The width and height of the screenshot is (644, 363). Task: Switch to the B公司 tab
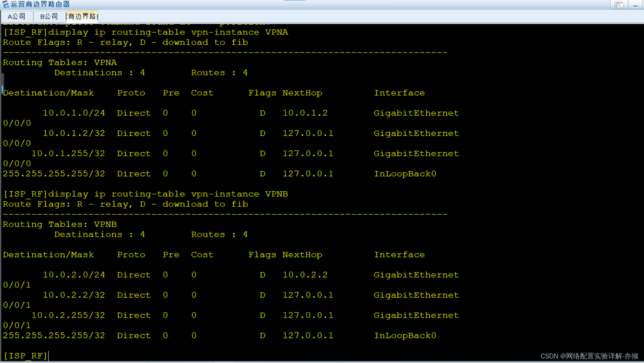pos(49,17)
